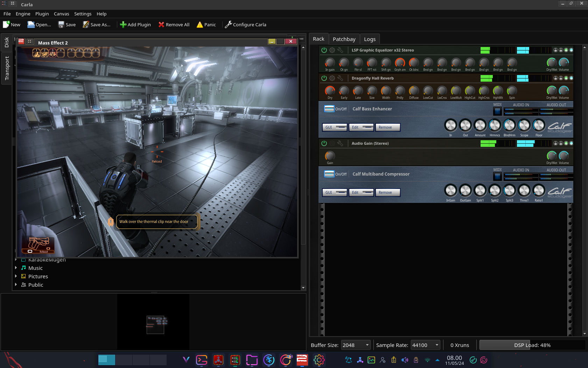Image resolution: width=588 pixels, height=368 pixels.
Task: Add a new plugin to the rack
Action: click(x=135, y=25)
